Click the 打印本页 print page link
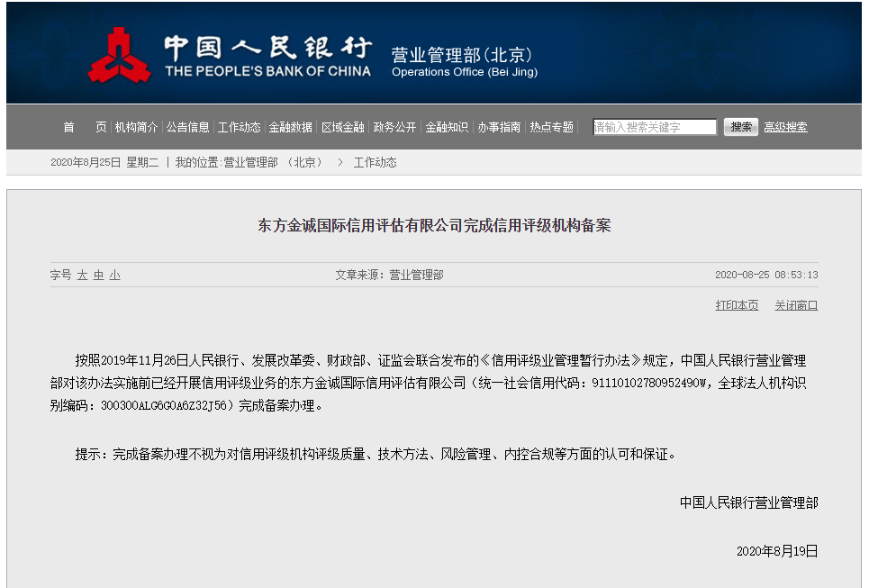The image size is (869, 588). 737,305
